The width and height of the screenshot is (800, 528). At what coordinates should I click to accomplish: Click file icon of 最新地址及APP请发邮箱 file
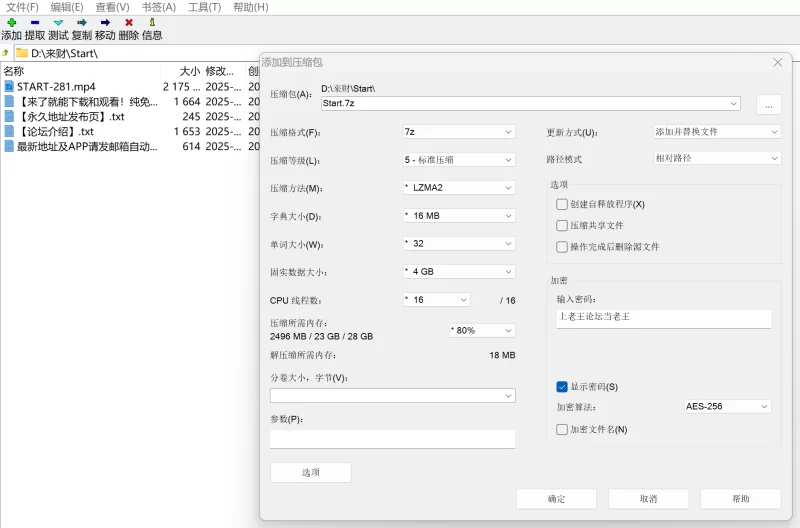(9, 146)
